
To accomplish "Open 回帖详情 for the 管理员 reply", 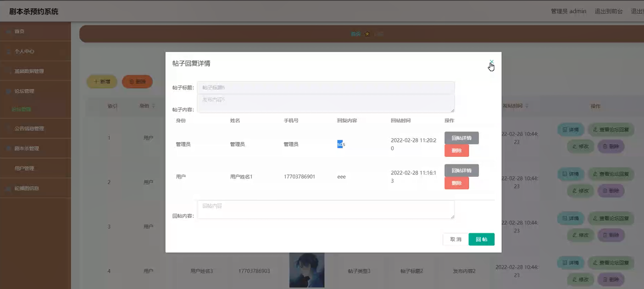I will [x=461, y=138].
